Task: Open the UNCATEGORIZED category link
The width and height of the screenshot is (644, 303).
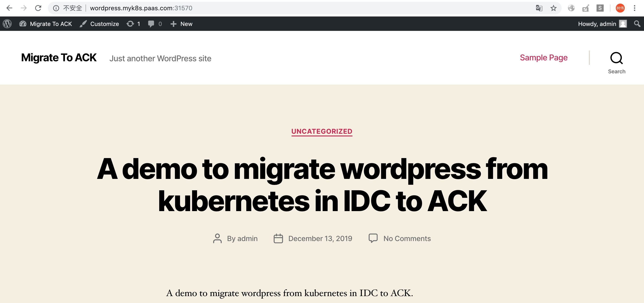Action: point(322,131)
